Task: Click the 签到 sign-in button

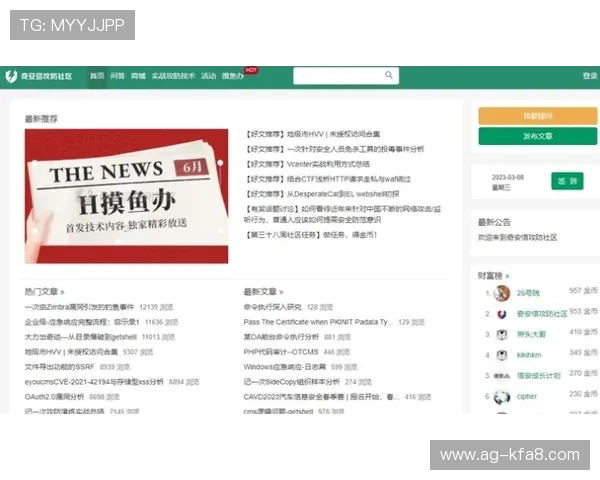Action: pos(567,181)
